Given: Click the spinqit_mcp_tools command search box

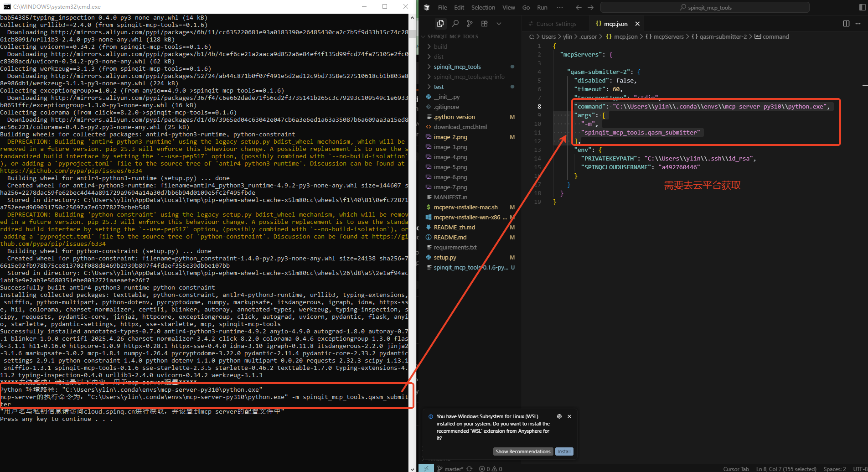Looking at the screenshot, I should [x=705, y=7].
